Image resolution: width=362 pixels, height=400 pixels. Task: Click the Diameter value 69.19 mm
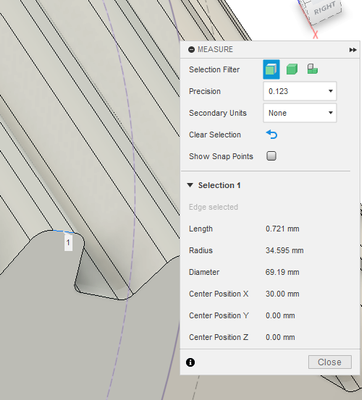point(282,272)
